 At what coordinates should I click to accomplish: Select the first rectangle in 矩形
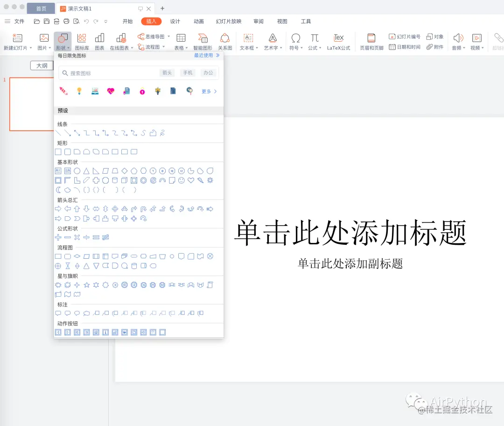pos(58,152)
